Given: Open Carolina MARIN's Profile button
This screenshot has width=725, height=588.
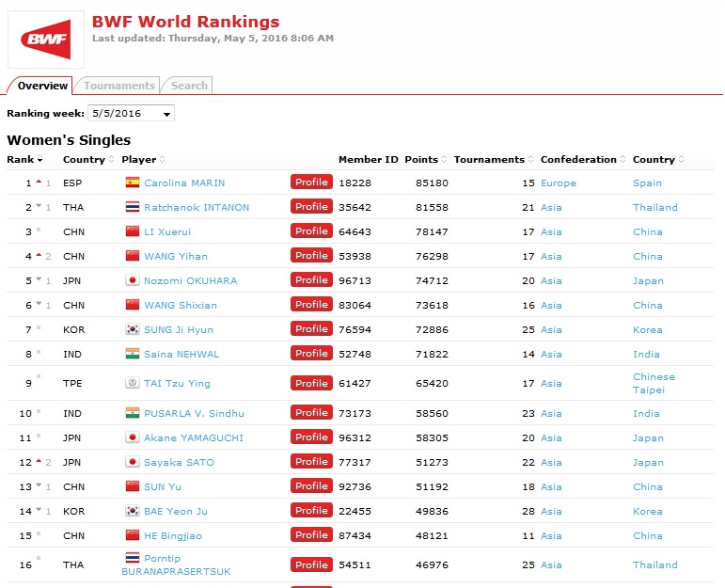Looking at the screenshot, I should (311, 183).
